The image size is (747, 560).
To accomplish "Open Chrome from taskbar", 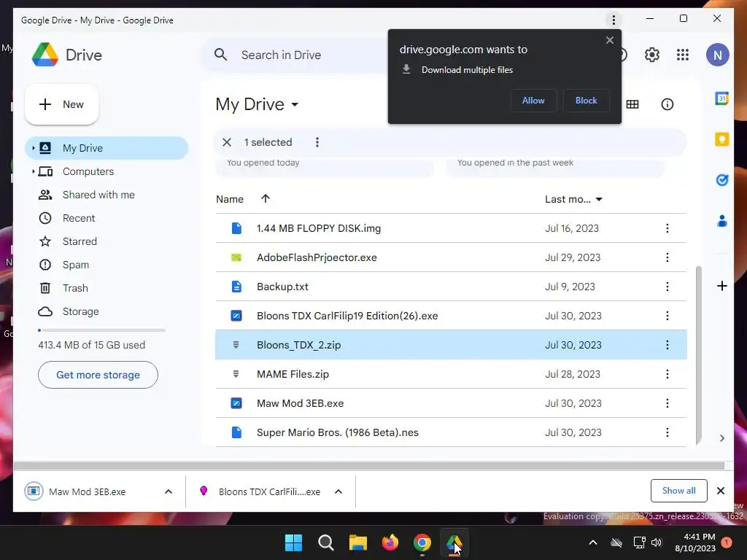I will click(422, 542).
